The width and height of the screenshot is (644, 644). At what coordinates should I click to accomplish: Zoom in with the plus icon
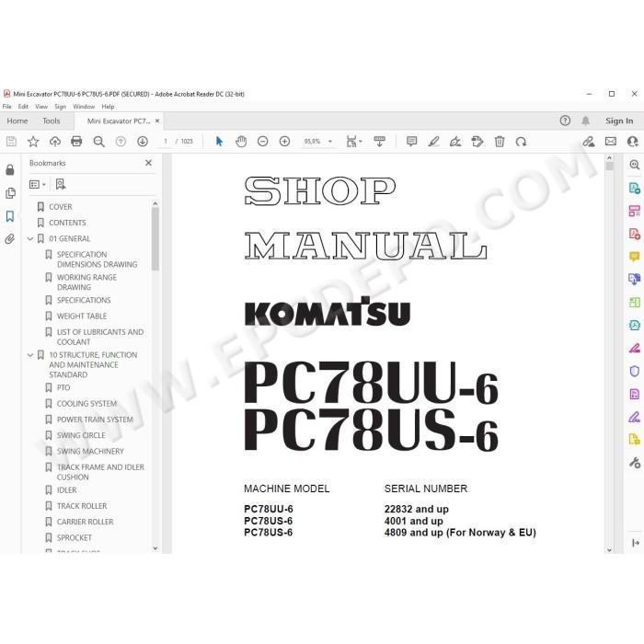click(x=284, y=142)
